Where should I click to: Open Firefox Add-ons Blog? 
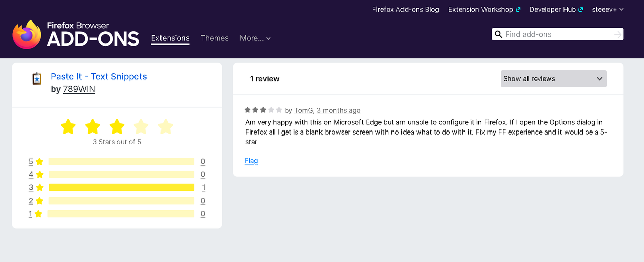[x=406, y=9]
